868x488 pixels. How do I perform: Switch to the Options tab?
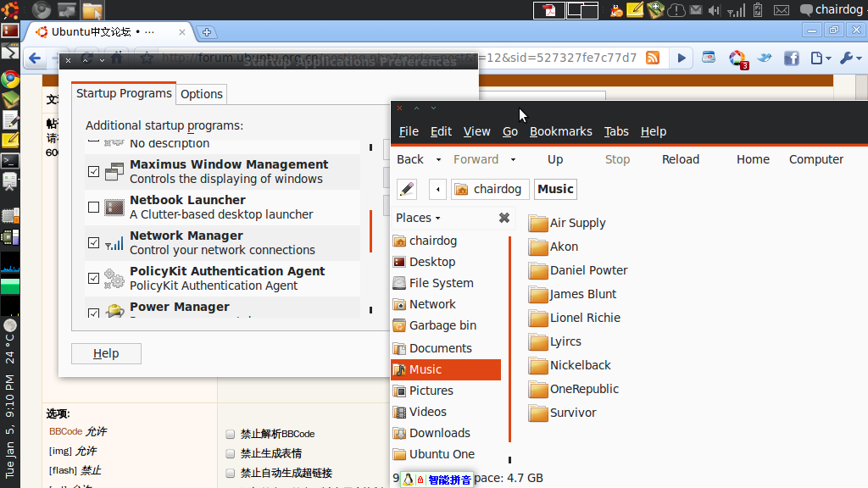(x=202, y=94)
